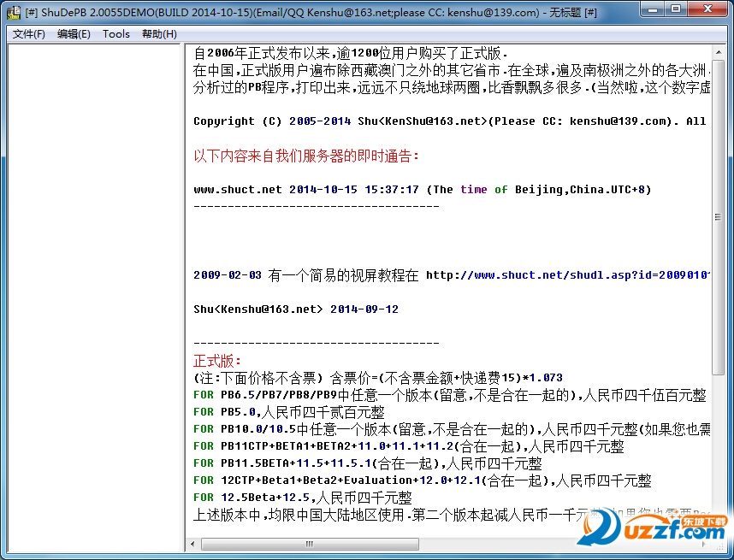Click the horizontal scrollbar left arrow
This screenshot has width=734, height=560.
tap(193, 544)
